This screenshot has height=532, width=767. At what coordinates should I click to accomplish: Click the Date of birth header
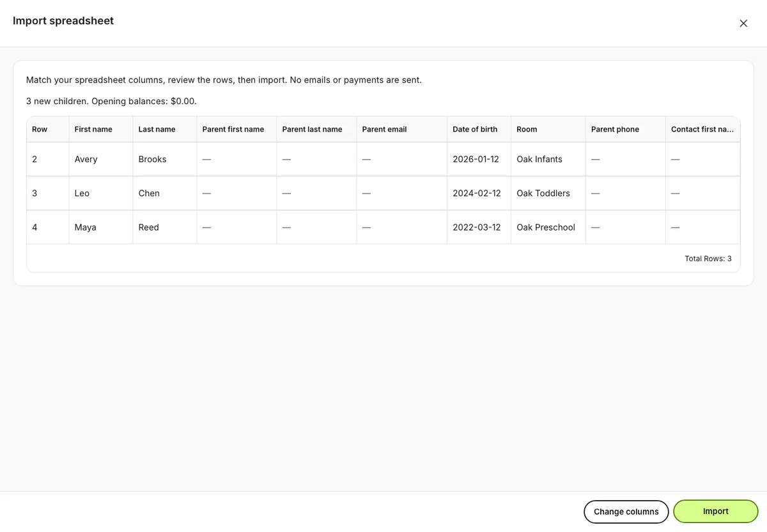(x=479, y=129)
